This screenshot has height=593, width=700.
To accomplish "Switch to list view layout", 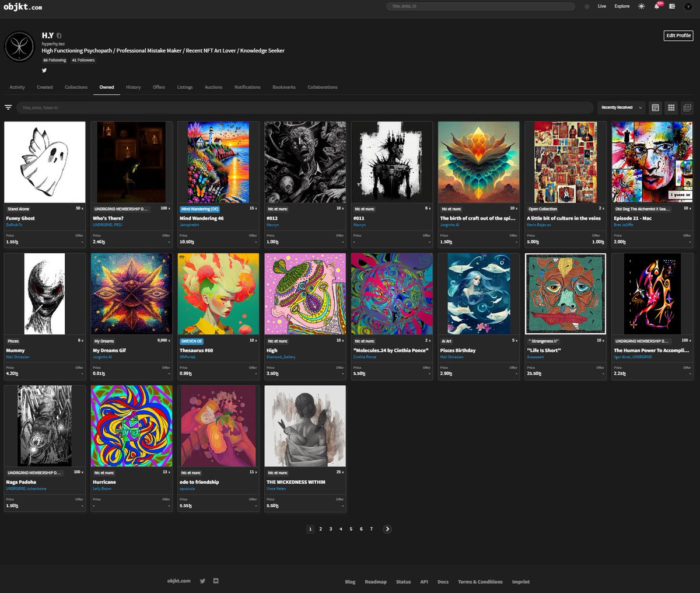I will pyautogui.click(x=656, y=107).
